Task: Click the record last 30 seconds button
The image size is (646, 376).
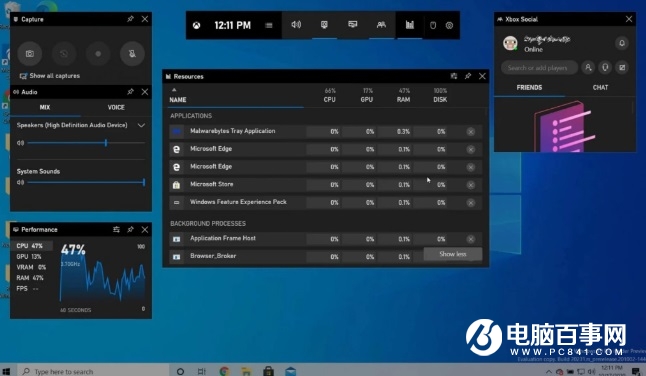Action: tap(64, 54)
